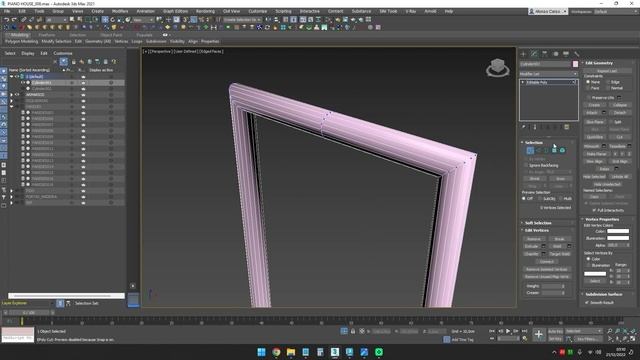Click the object color swatch beside name
The height and width of the screenshot is (360, 640).
(x=576, y=64)
